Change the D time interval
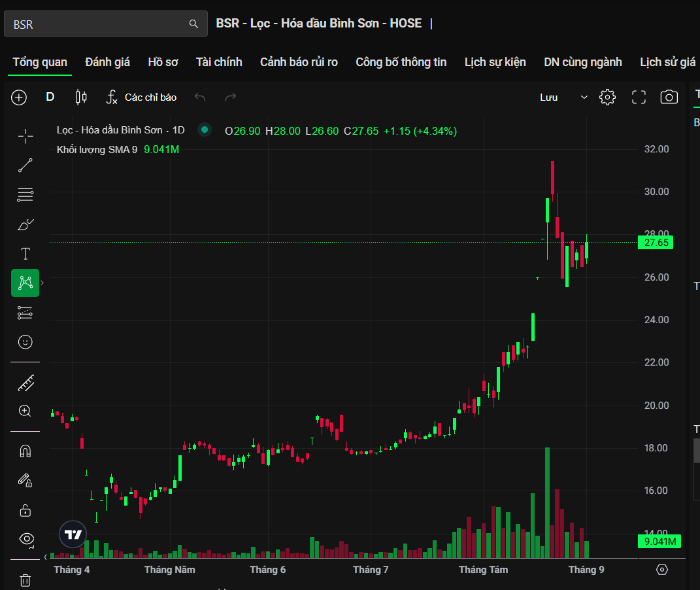The image size is (700, 590). (50, 97)
